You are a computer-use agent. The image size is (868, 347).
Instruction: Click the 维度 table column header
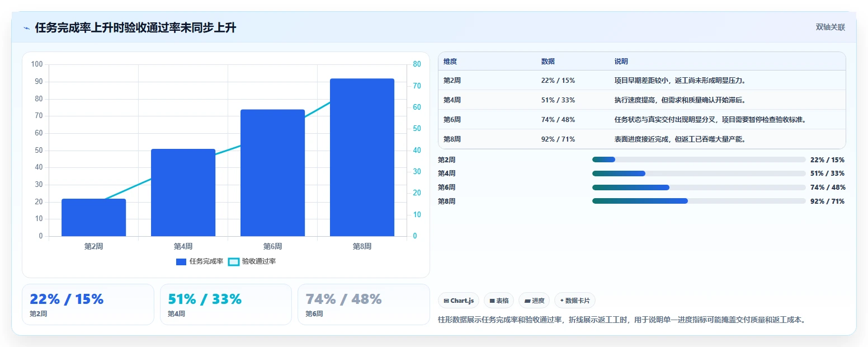point(450,62)
